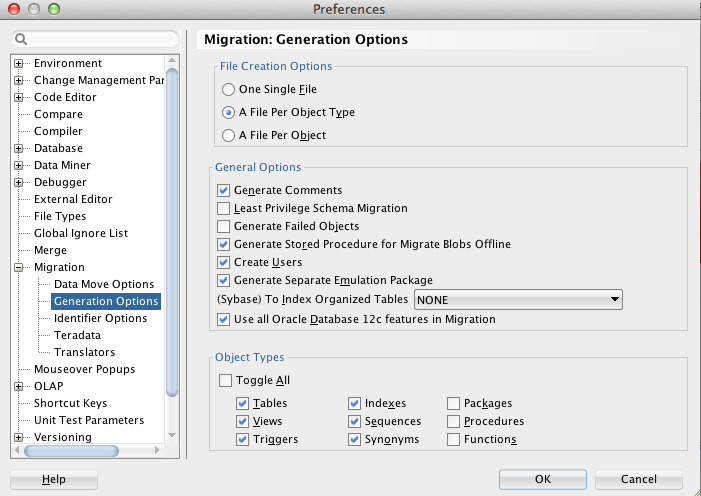Screen dimensions: 701x496
Task: Open Help for preferences
Action: coord(54,479)
